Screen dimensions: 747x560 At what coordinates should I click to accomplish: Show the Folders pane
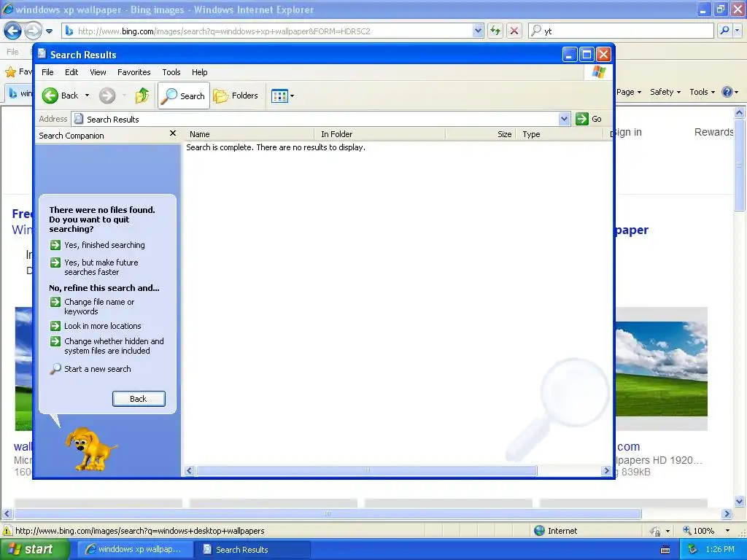click(x=236, y=96)
